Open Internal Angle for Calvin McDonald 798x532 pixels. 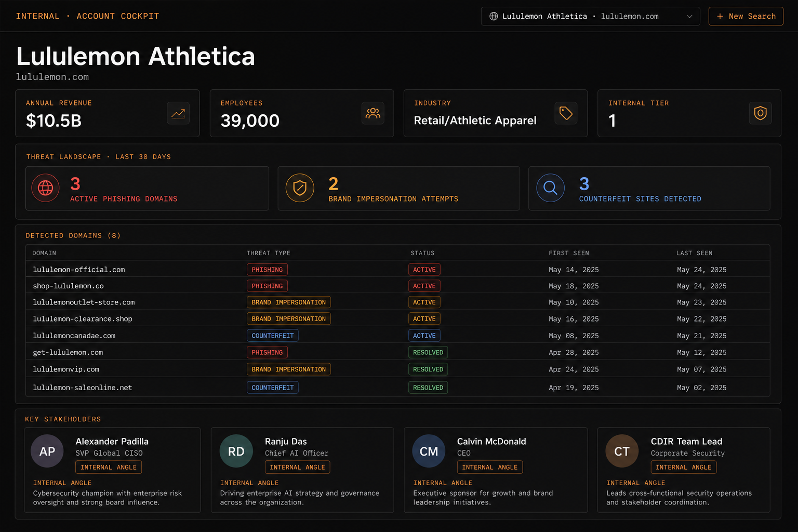pos(490,467)
